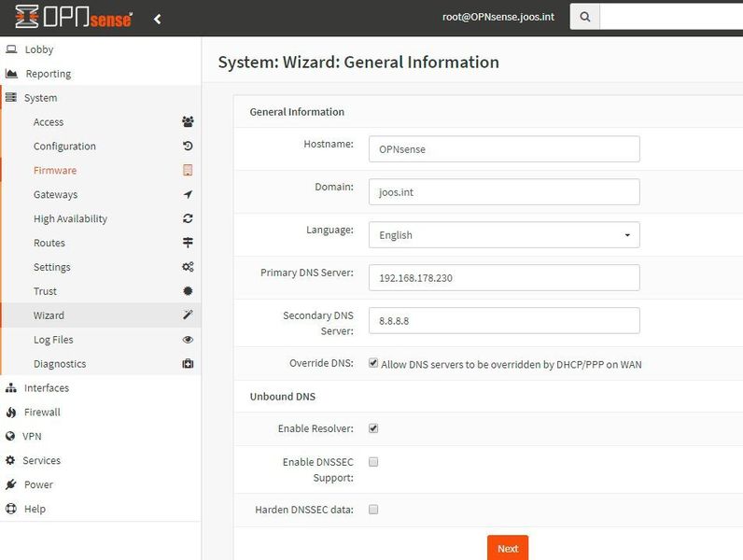The height and width of the screenshot is (560, 743).
Task: Click the High Availability sync icon
Action: coord(188,219)
